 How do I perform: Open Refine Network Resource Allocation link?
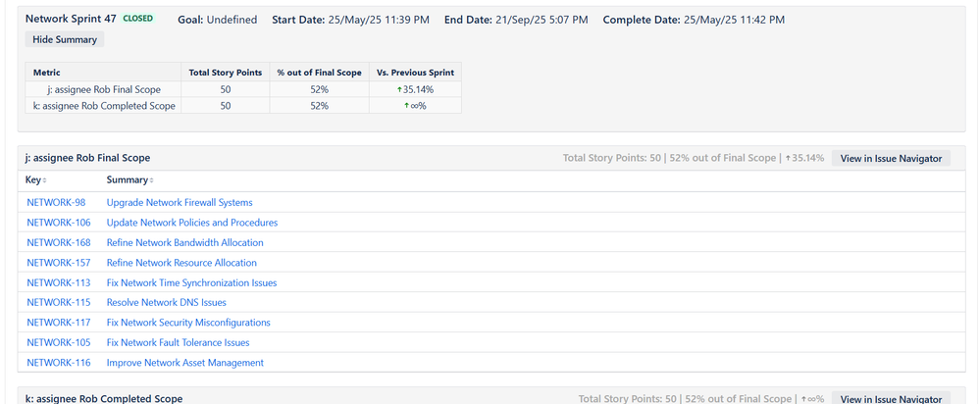[x=181, y=262]
